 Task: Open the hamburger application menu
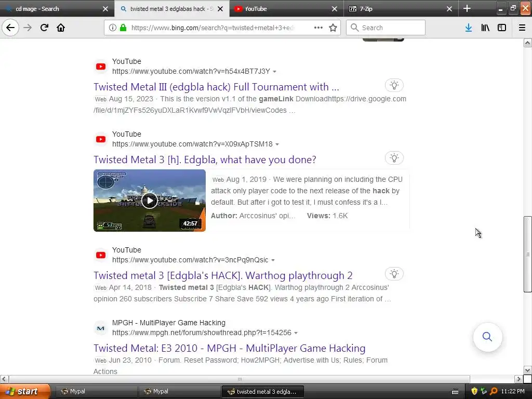(x=522, y=28)
